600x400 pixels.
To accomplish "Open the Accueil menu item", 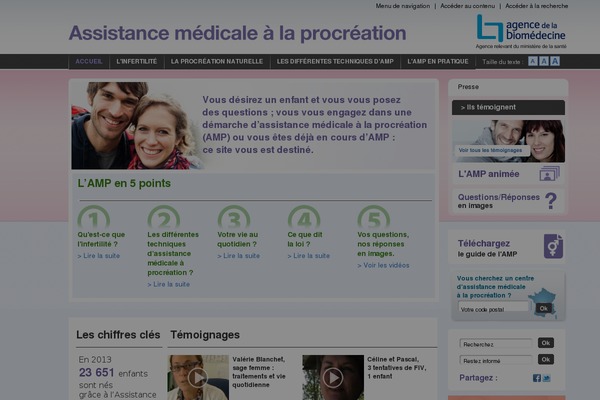I will 89,62.
